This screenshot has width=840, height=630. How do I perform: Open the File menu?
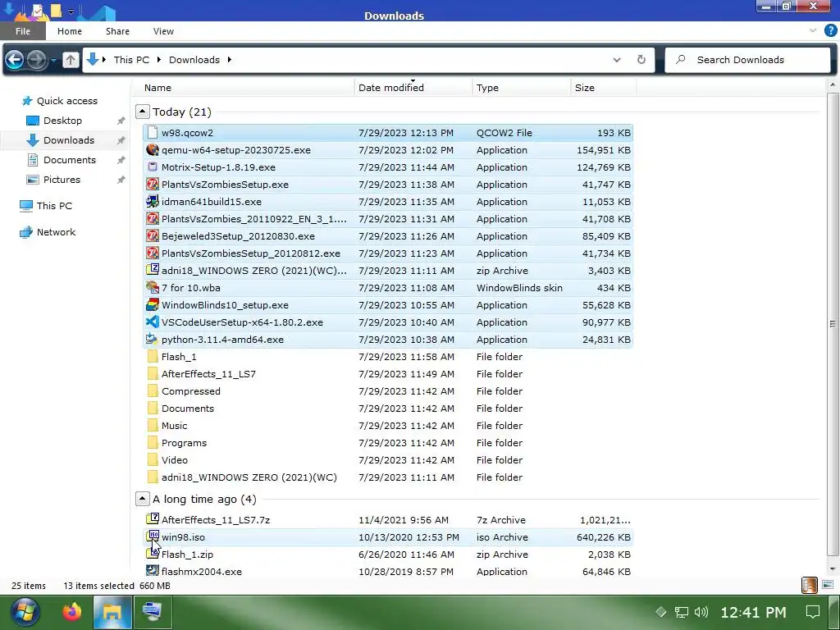22,31
